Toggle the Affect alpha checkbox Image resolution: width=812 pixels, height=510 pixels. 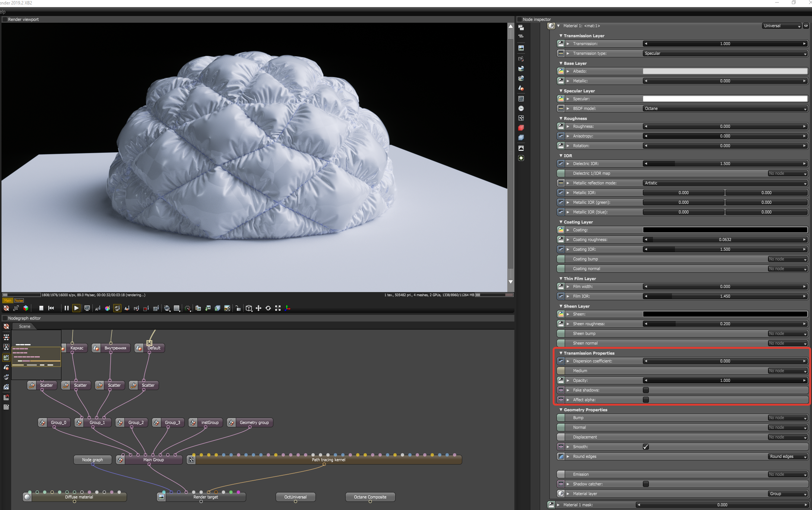coord(646,400)
